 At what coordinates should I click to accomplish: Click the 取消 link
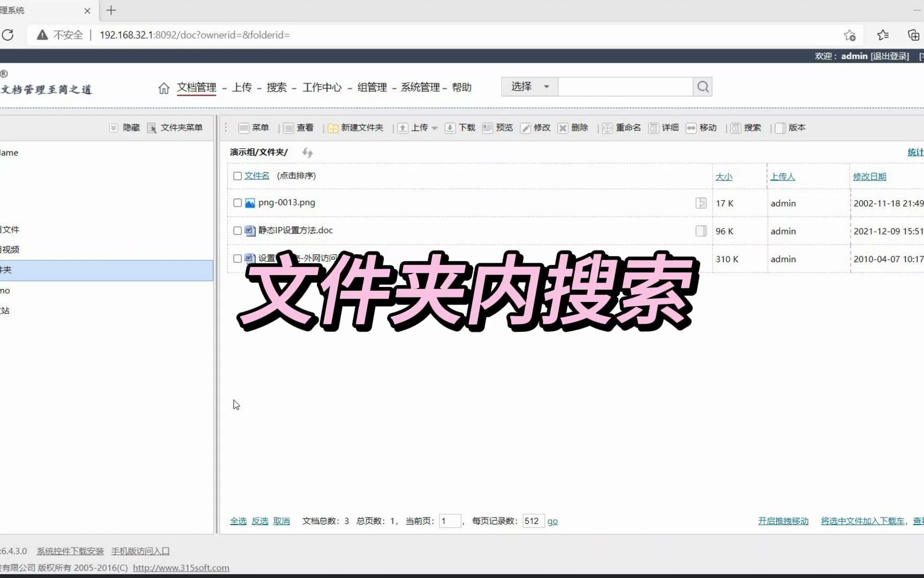click(x=281, y=521)
